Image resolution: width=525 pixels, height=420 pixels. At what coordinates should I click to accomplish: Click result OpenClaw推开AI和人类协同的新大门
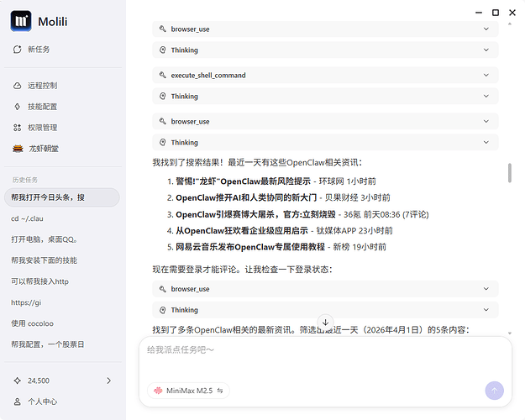(246, 197)
